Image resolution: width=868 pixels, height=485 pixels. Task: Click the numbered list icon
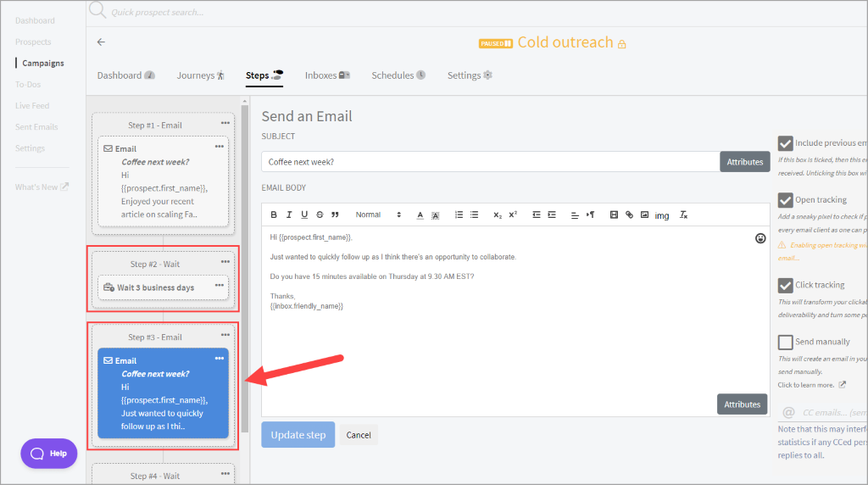coord(459,215)
